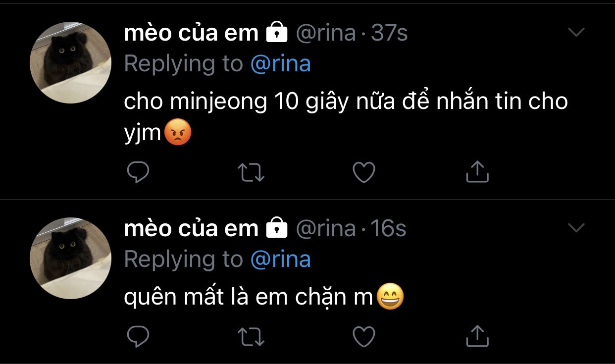
Task: Open the 16s timestamp of second tweet
Action: click(x=388, y=228)
